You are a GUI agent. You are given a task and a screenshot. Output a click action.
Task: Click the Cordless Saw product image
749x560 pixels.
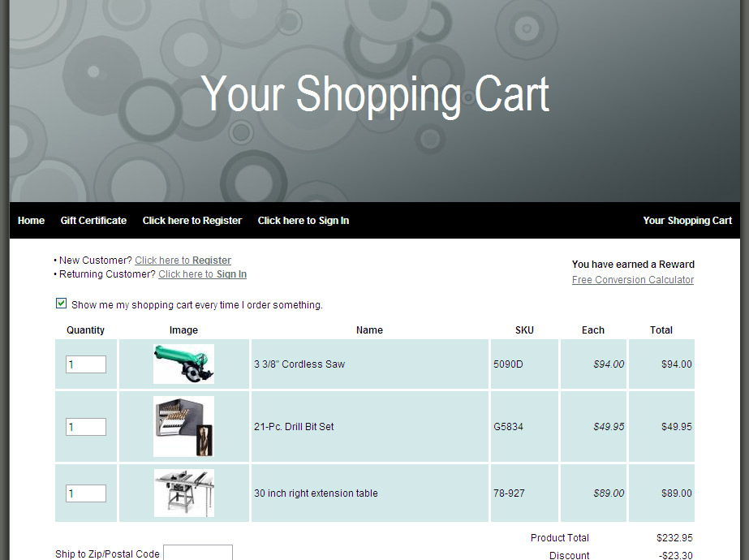[183, 364]
